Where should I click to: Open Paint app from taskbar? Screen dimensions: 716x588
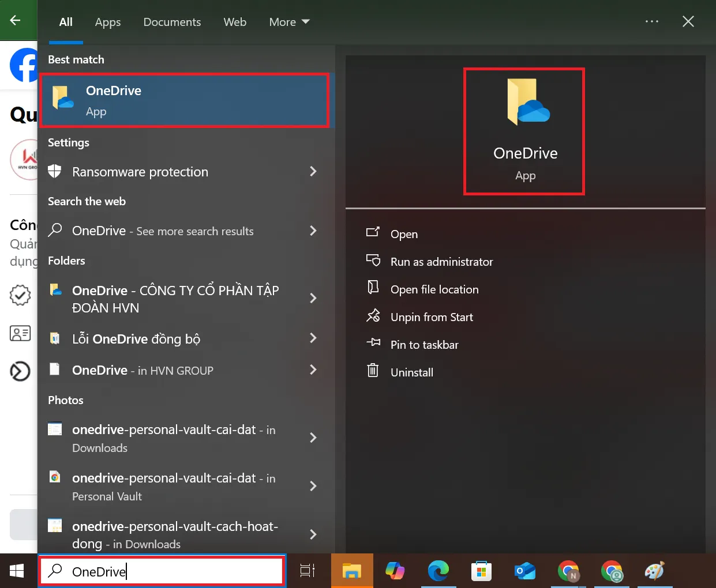coord(654,571)
